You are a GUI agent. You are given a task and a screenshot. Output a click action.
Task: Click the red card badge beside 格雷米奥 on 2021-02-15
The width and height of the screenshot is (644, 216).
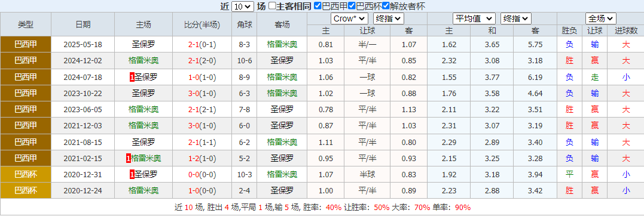(128, 158)
